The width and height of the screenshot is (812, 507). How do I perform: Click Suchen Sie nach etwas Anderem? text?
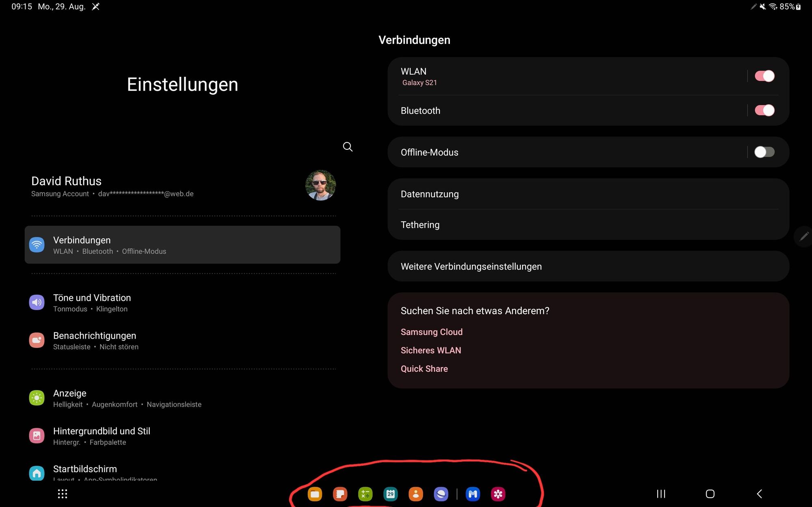(475, 311)
